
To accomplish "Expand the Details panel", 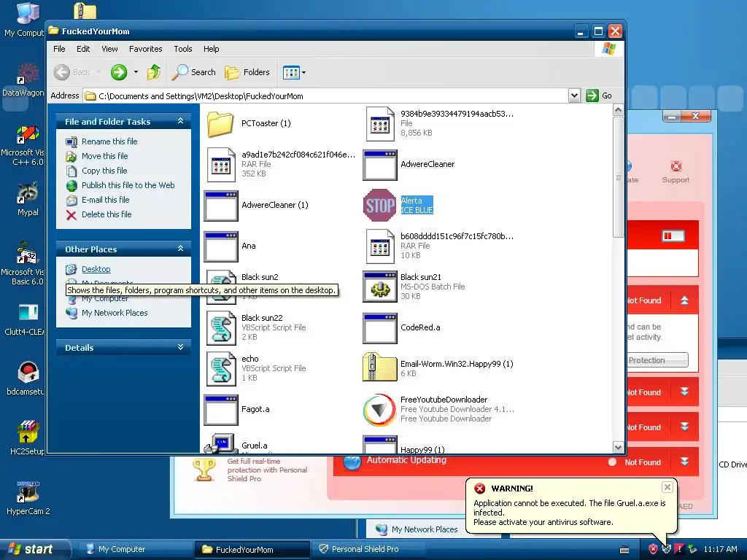I will [x=181, y=347].
